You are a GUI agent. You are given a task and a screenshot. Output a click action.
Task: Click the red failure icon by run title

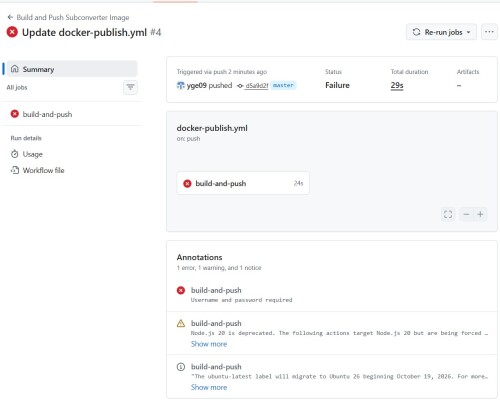tap(12, 32)
